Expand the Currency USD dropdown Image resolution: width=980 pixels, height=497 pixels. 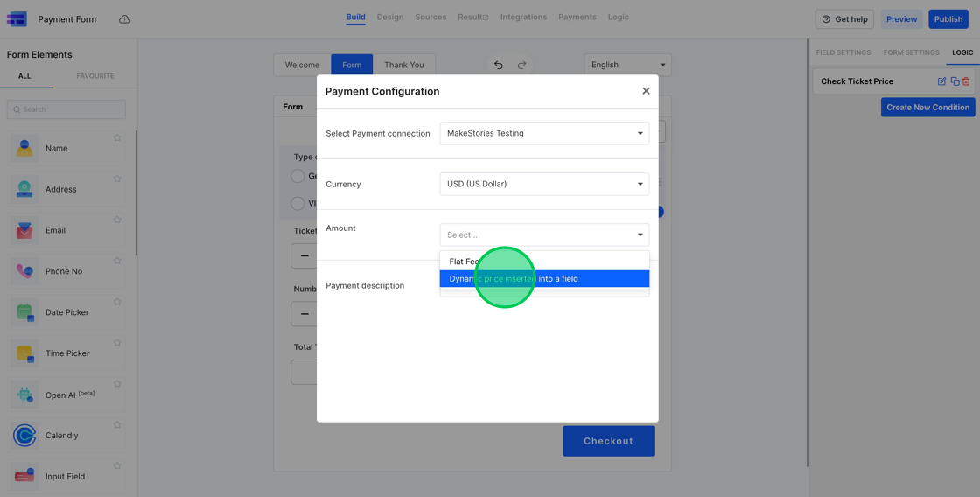[x=544, y=184]
